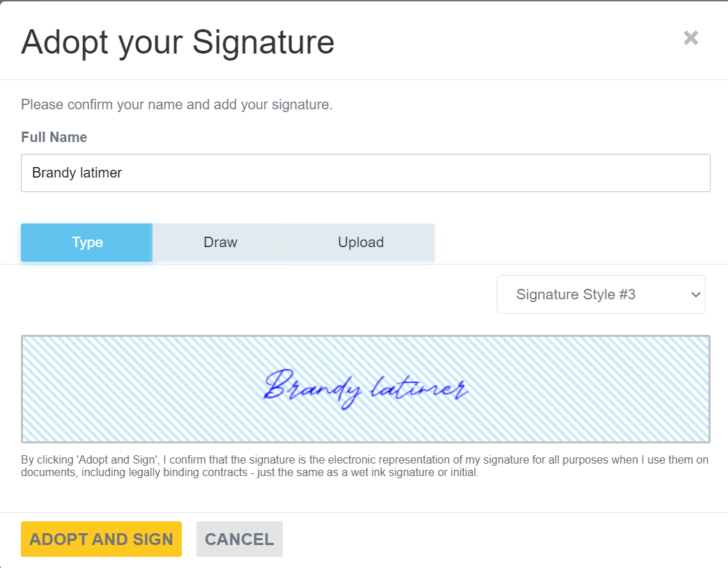Click the 'By clicking Adopt and Sign' disclaimer line
Image resolution: width=728 pixels, height=568 pixels.
(x=364, y=460)
